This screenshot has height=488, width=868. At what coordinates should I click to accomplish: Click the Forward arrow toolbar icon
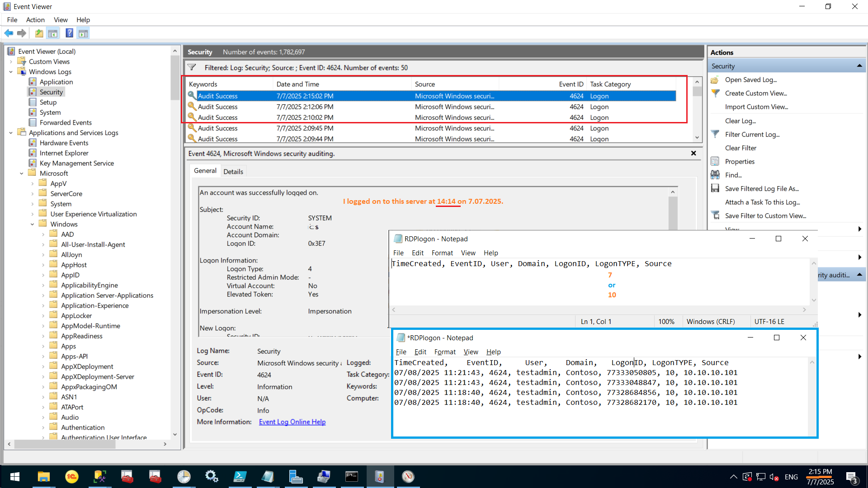click(x=21, y=33)
